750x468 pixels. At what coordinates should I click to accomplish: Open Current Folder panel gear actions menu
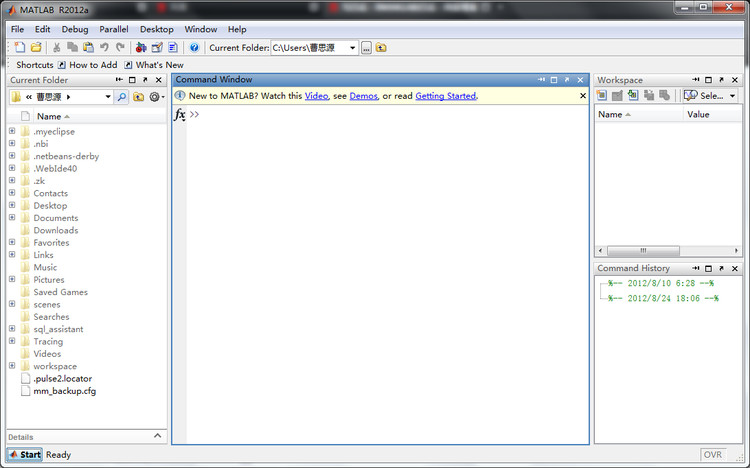pyautogui.click(x=156, y=97)
